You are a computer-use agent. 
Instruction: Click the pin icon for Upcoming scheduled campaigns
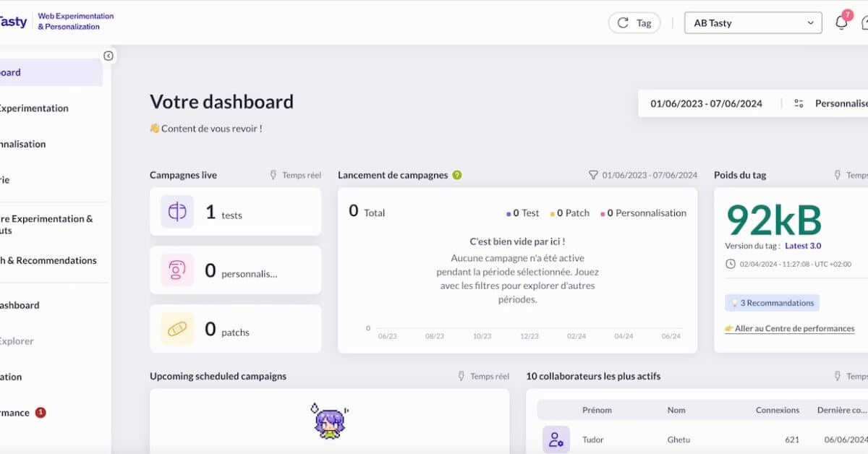(x=461, y=376)
